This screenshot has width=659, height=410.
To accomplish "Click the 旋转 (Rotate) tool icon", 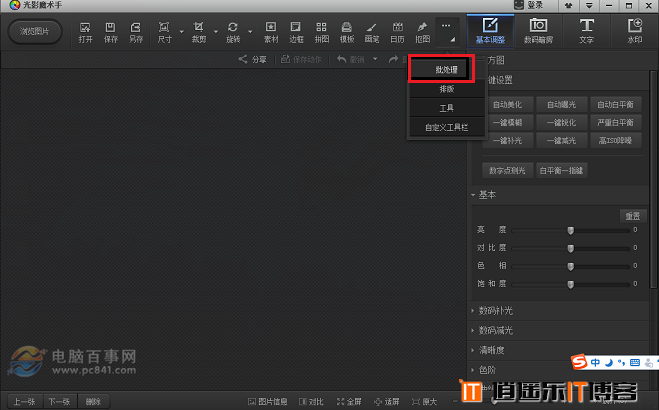I will [232, 30].
